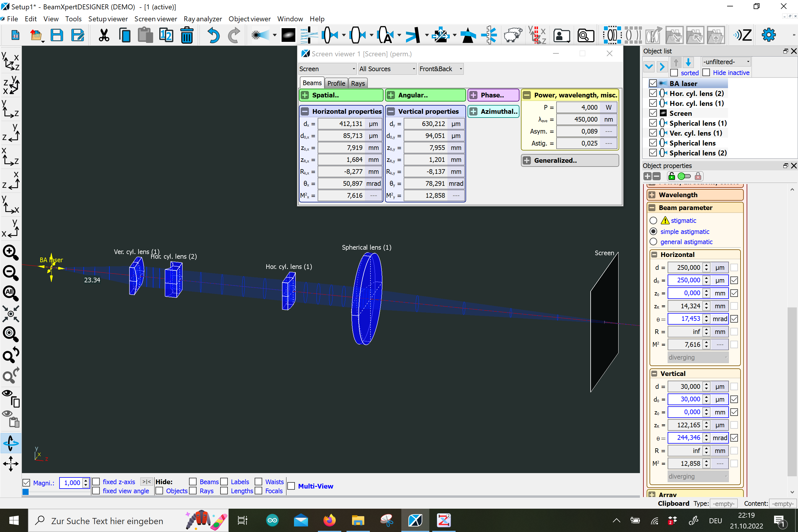Check the Hide inactive checkbox

[706, 73]
